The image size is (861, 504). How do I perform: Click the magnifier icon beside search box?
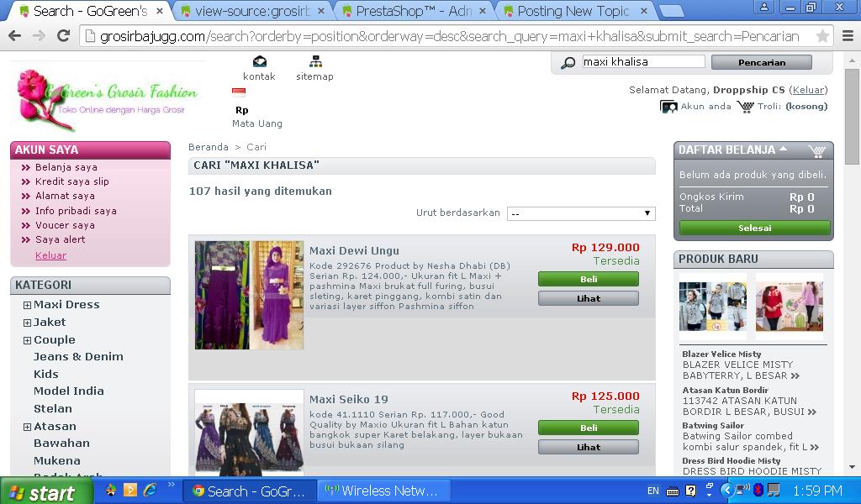point(568,62)
